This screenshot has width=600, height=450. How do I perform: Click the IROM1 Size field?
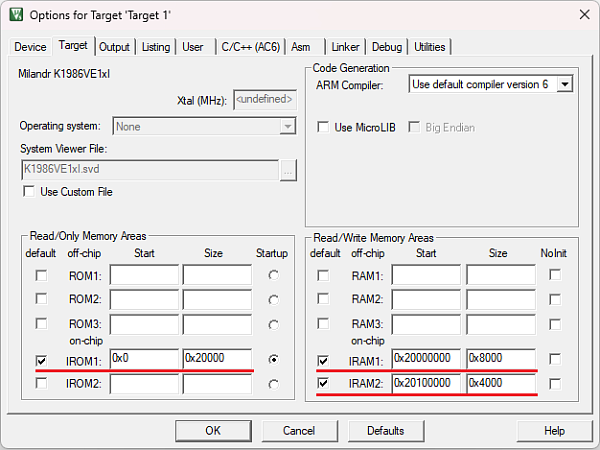click(x=217, y=359)
